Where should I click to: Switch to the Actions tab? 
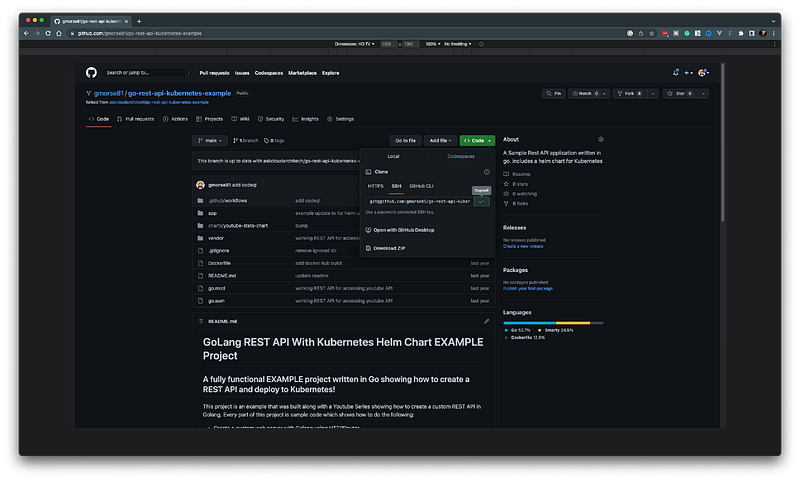coord(175,119)
